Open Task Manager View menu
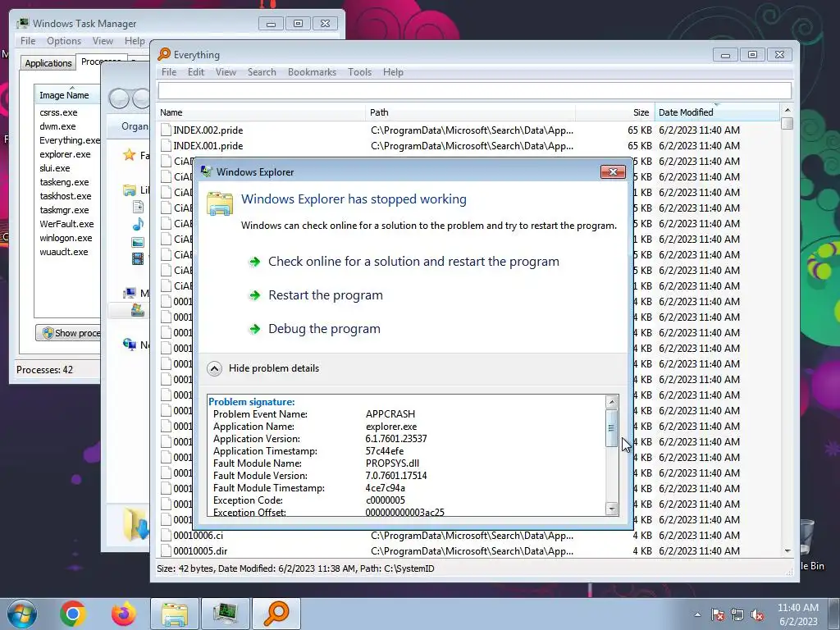Screen dimensions: 840x630 [103, 41]
